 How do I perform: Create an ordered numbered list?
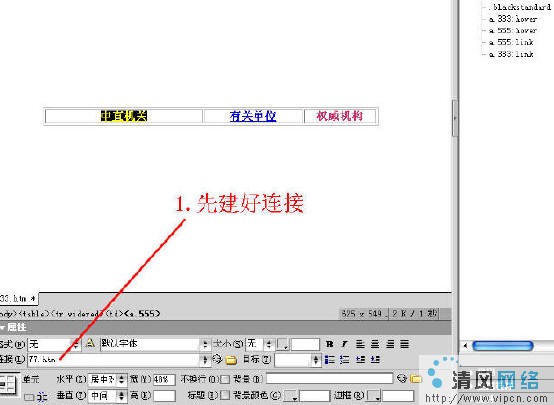point(344,360)
